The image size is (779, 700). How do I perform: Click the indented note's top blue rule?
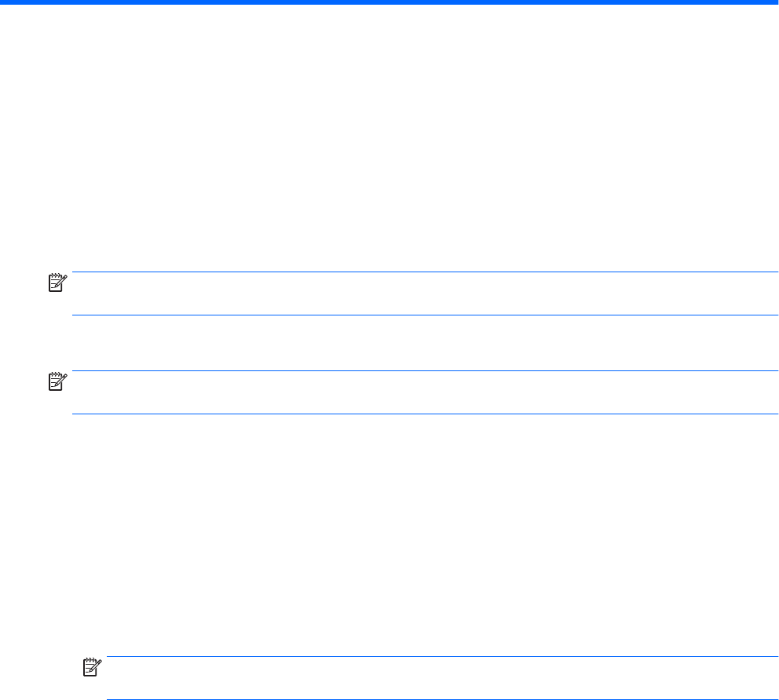pyautogui.click(x=440, y=657)
